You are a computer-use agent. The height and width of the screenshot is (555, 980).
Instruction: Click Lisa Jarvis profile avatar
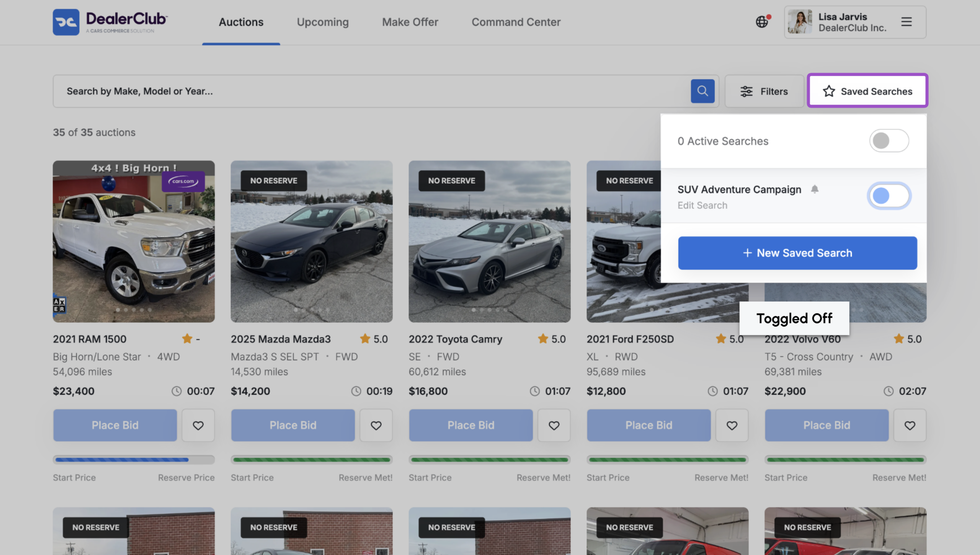point(800,22)
